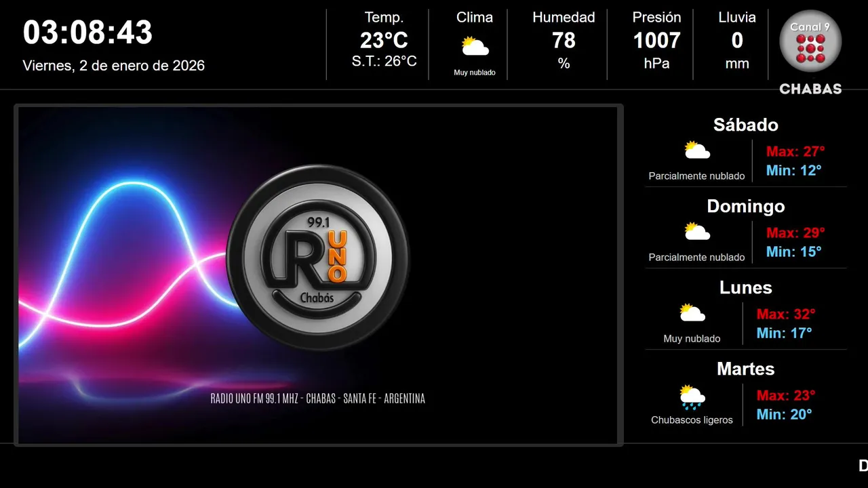Click Martes' 'Max: 23°' value

786,395
